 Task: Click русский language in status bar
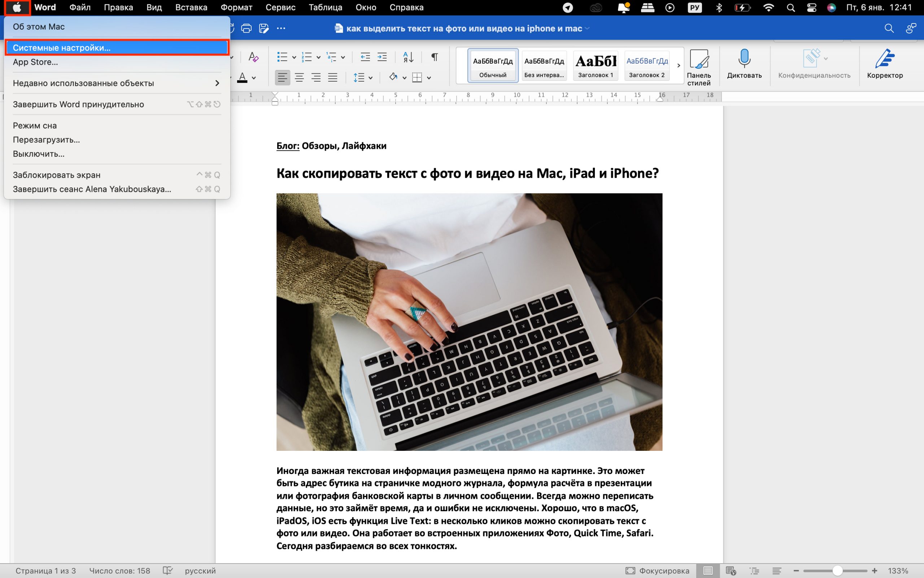click(x=200, y=571)
